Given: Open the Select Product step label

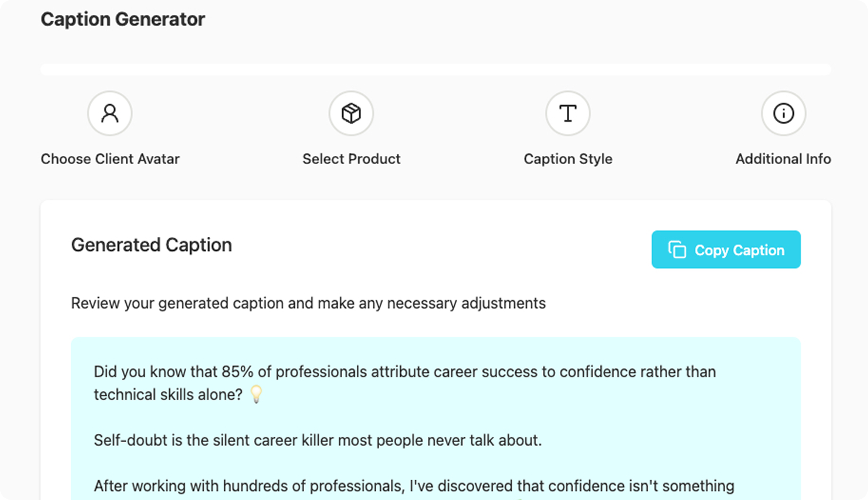Looking at the screenshot, I should [351, 159].
